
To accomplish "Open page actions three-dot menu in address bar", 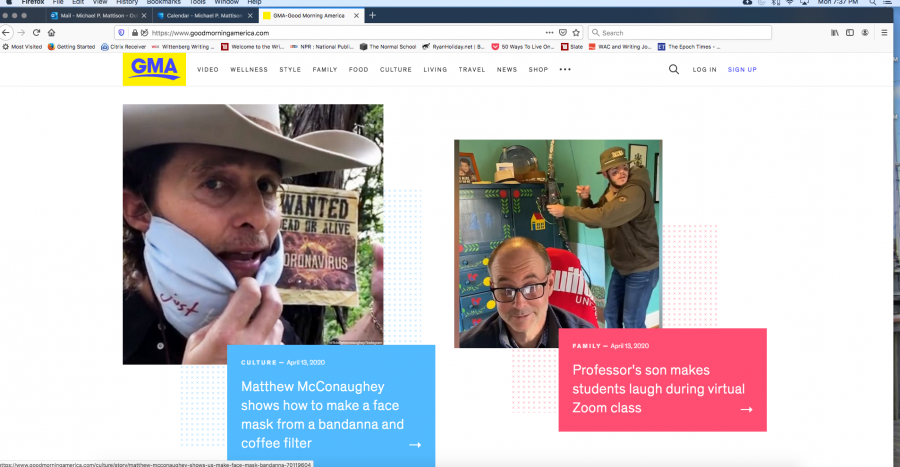I will tap(549, 33).
